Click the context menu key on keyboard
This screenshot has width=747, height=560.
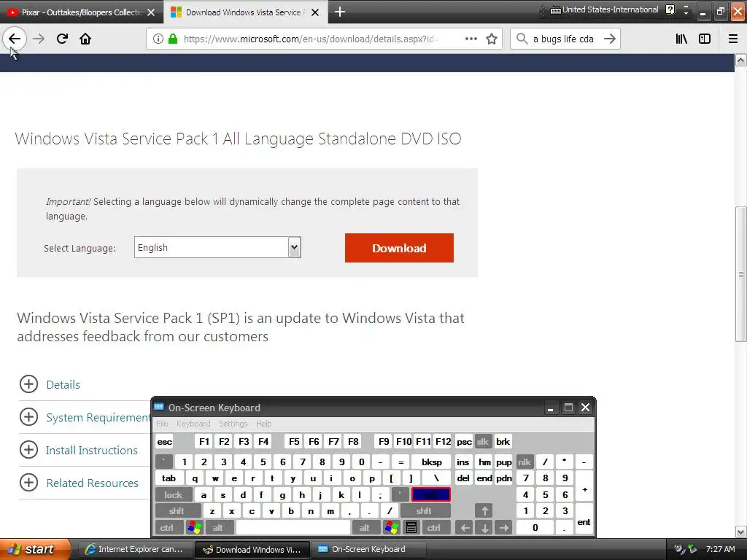411,527
